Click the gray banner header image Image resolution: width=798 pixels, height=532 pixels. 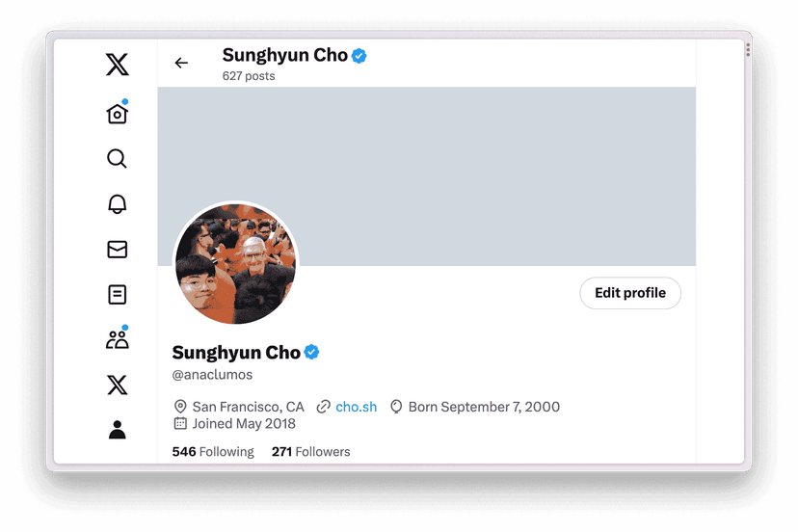click(x=427, y=176)
